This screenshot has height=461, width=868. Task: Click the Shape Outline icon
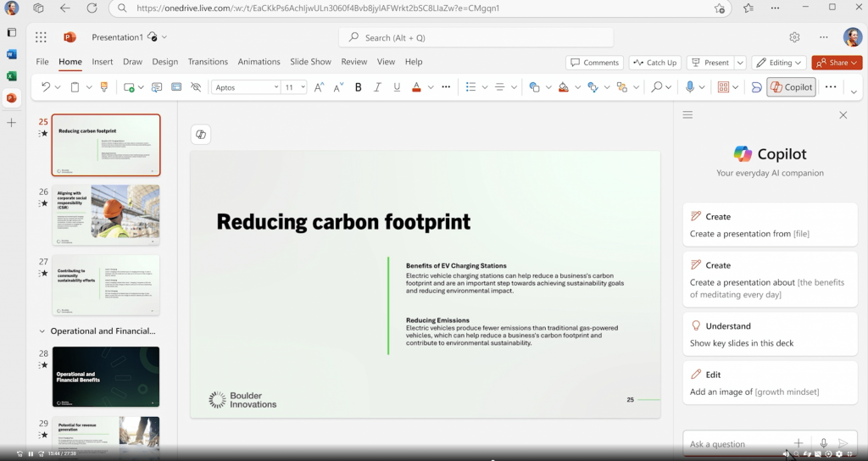tap(593, 87)
